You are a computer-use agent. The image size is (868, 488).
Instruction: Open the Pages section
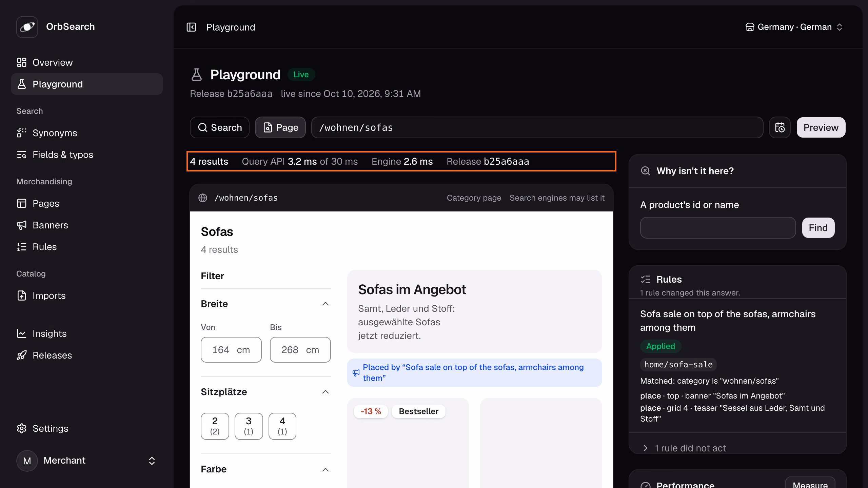pyautogui.click(x=87, y=203)
